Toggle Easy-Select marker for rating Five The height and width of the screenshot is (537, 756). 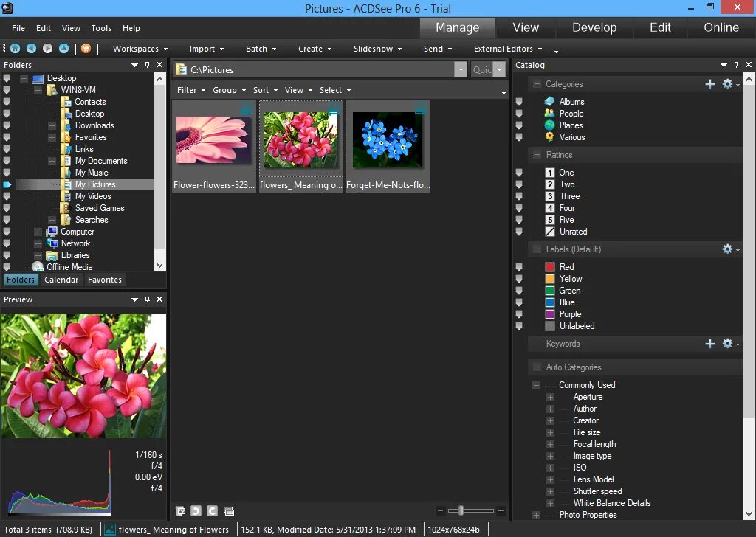pos(519,220)
